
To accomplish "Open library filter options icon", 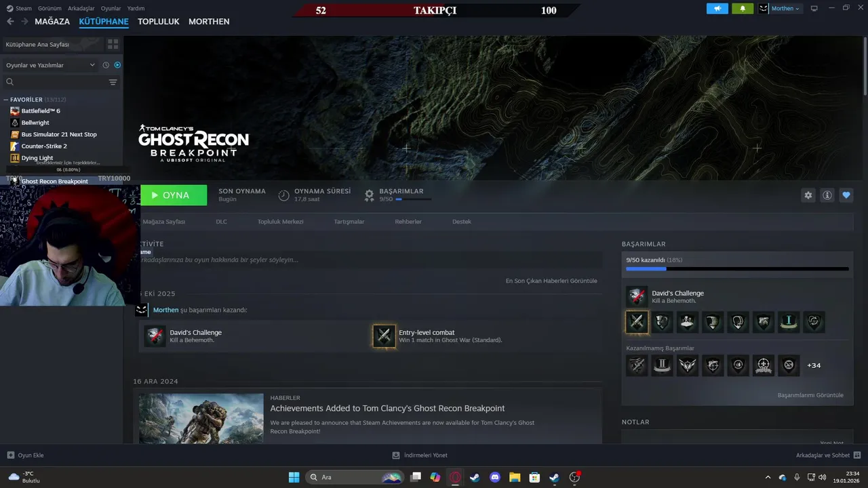I will click(113, 82).
